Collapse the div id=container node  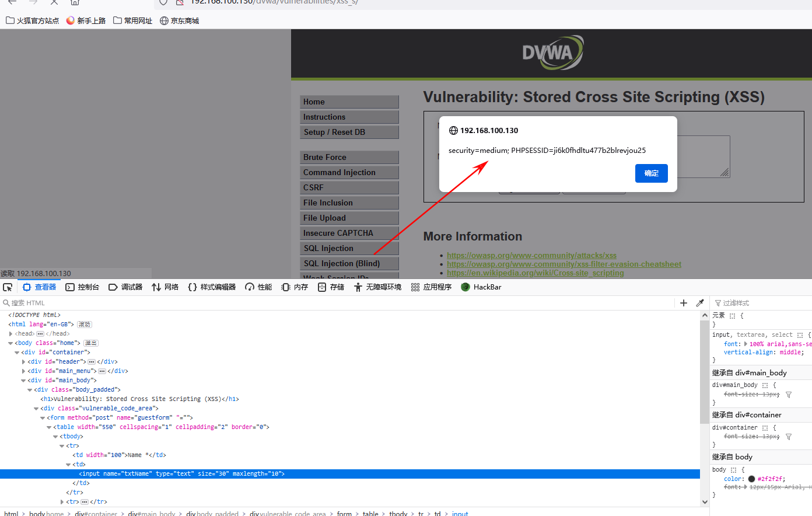[x=17, y=353]
